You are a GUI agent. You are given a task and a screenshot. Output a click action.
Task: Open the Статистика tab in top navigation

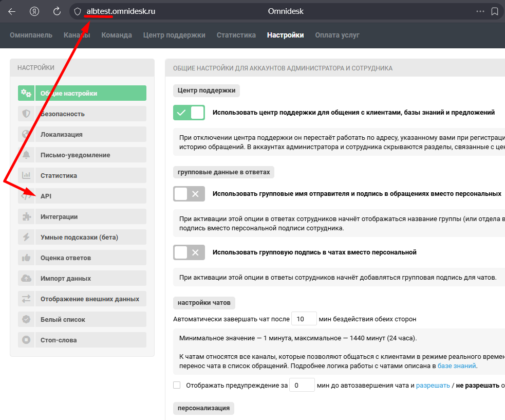[x=236, y=35]
